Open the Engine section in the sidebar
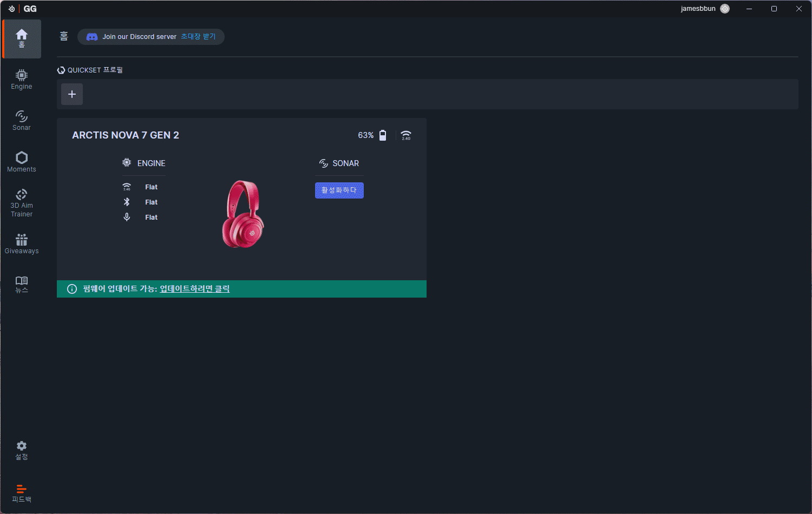Screen dimensions: 812x514 pyautogui.click(x=22, y=80)
